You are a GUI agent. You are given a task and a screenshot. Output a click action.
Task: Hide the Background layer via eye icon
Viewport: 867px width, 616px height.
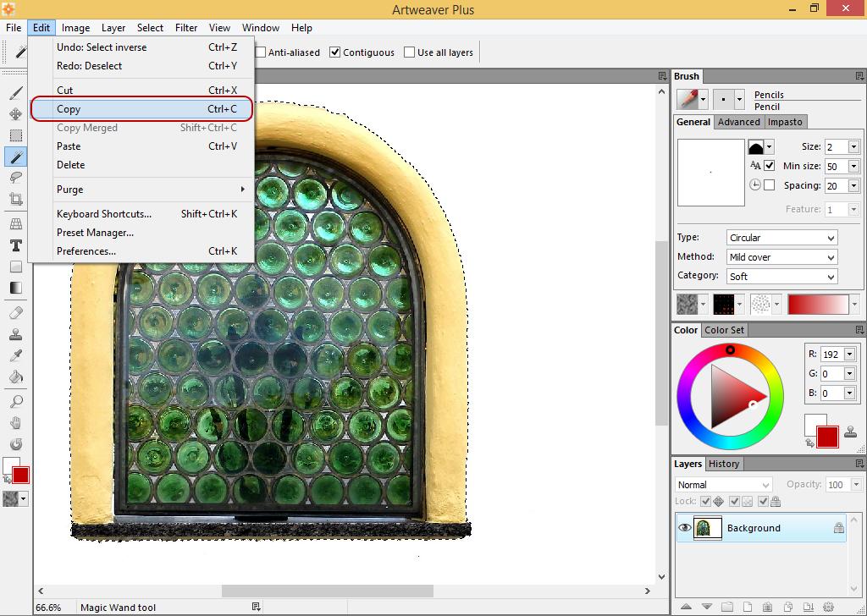click(684, 528)
